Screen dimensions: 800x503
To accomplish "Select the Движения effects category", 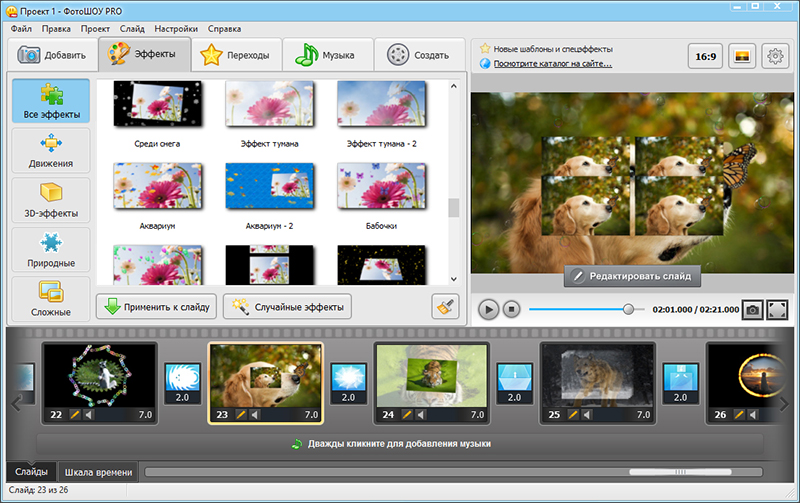I will pyautogui.click(x=51, y=150).
